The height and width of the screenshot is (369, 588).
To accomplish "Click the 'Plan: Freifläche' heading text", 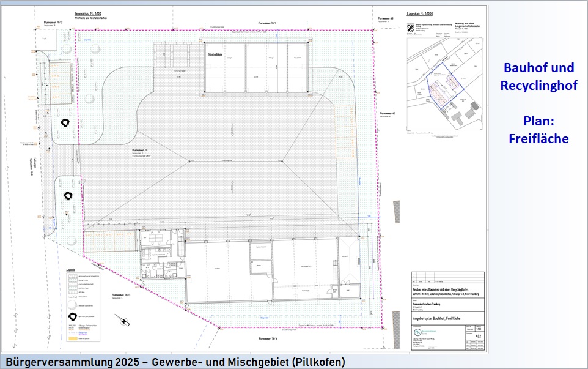I will point(538,130).
